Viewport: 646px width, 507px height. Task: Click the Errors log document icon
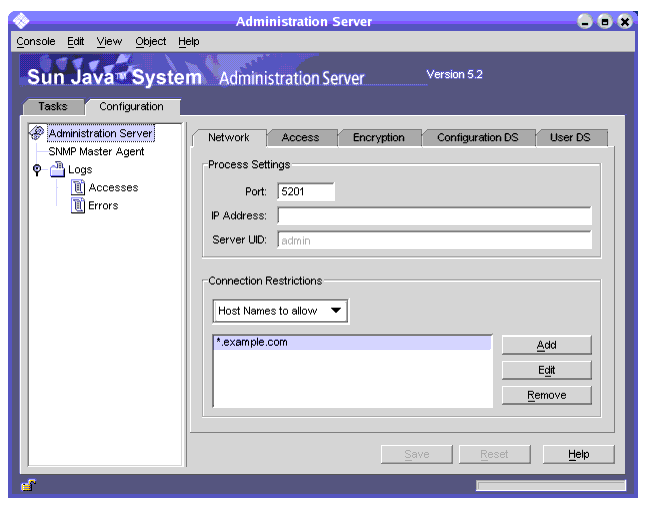pos(78,205)
